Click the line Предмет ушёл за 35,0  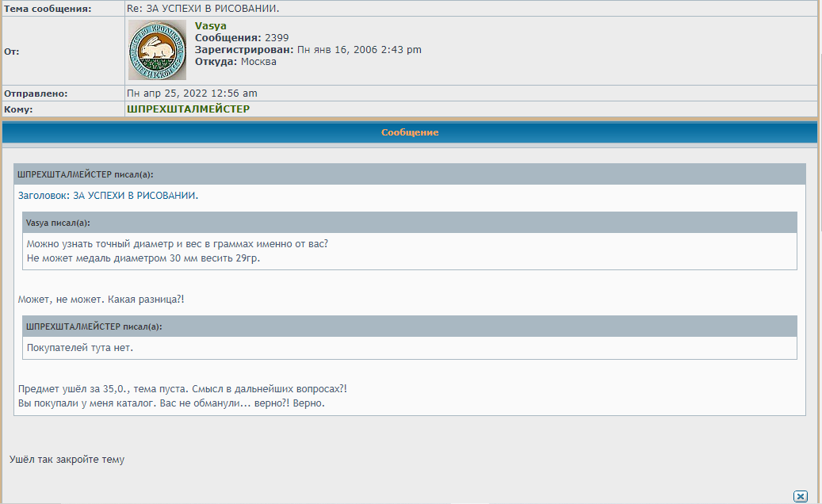pyautogui.click(x=182, y=389)
